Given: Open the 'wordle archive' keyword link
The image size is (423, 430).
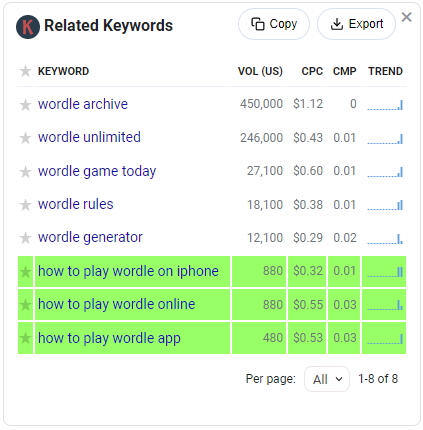Looking at the screenshot, I should pyautogui.click(x=83, y=104).
